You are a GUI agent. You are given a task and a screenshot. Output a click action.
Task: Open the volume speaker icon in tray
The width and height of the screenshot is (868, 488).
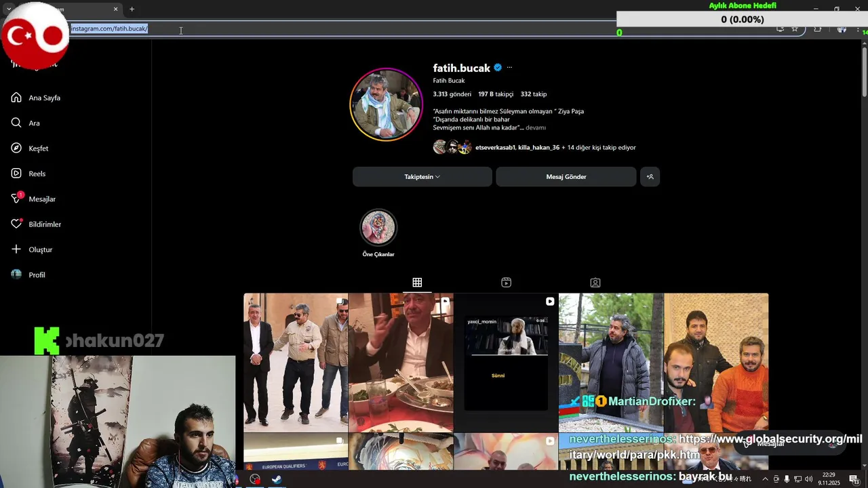[x=808, y=479]
